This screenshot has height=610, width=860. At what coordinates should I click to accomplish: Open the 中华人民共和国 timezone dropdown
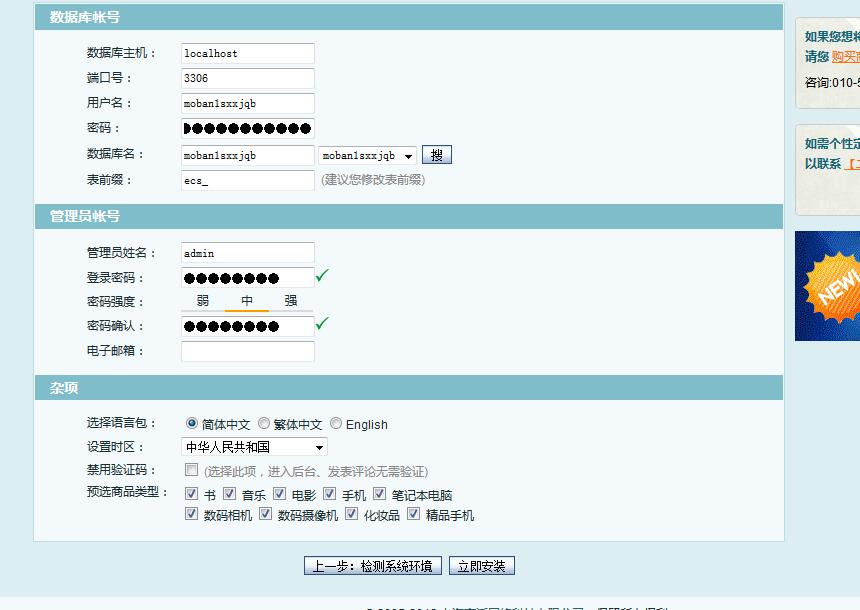[x=254, y=447]
